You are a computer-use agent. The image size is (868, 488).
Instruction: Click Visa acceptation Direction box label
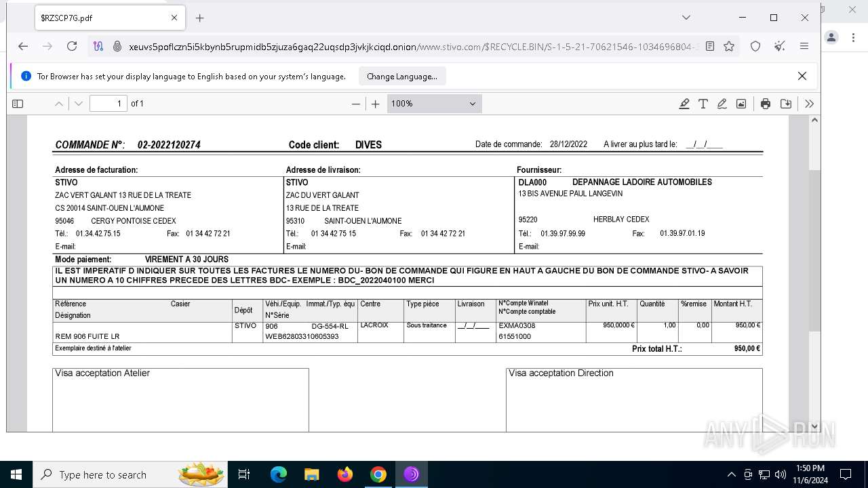561,373
